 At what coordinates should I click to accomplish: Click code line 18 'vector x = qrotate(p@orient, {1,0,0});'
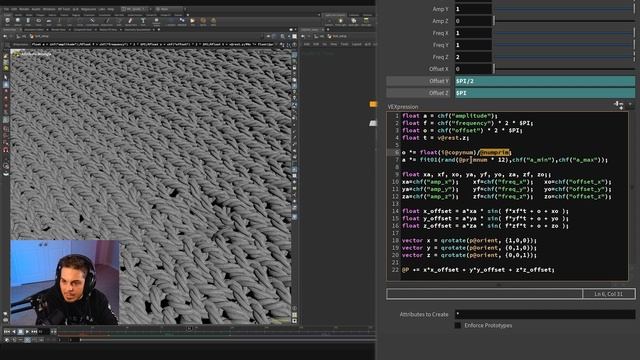pyautogui.click(x=469, y=240)
